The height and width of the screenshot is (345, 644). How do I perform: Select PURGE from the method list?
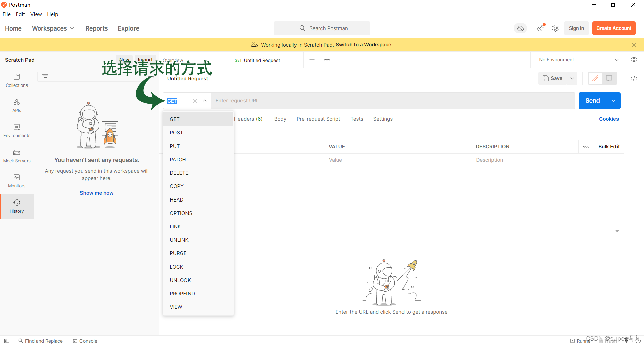(198, 253)
